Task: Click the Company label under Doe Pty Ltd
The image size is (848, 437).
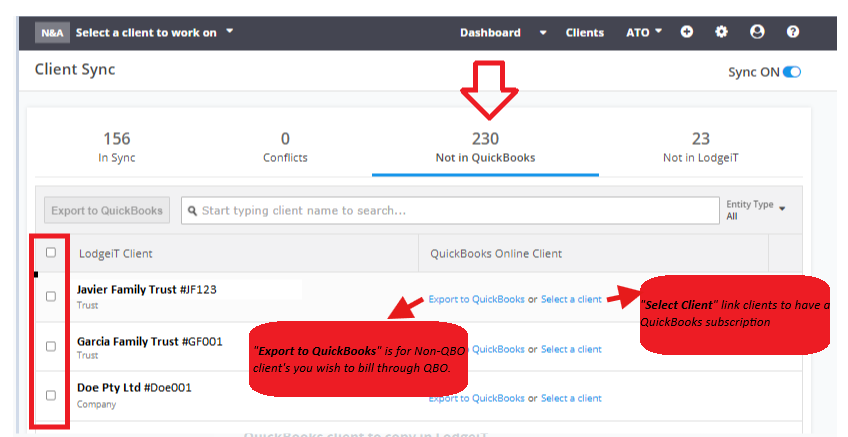Action: [x=96, y=405]
